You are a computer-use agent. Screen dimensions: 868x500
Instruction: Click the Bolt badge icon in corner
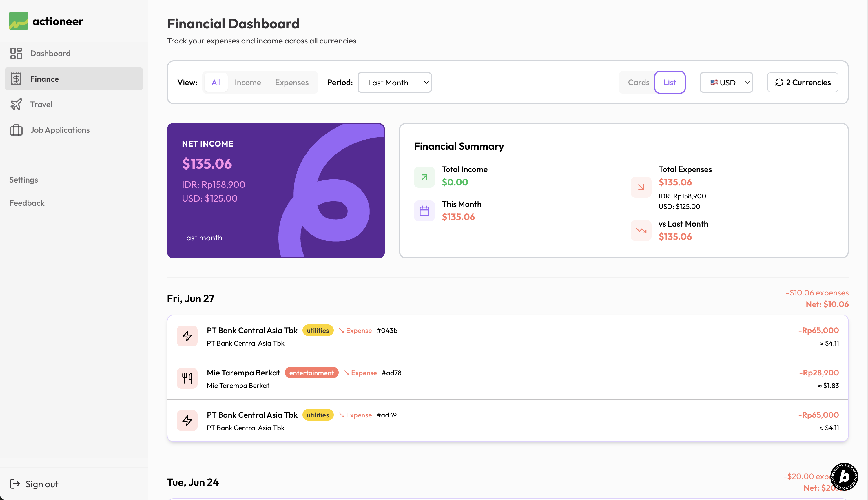pyautogui.click(x=844, y=477)
